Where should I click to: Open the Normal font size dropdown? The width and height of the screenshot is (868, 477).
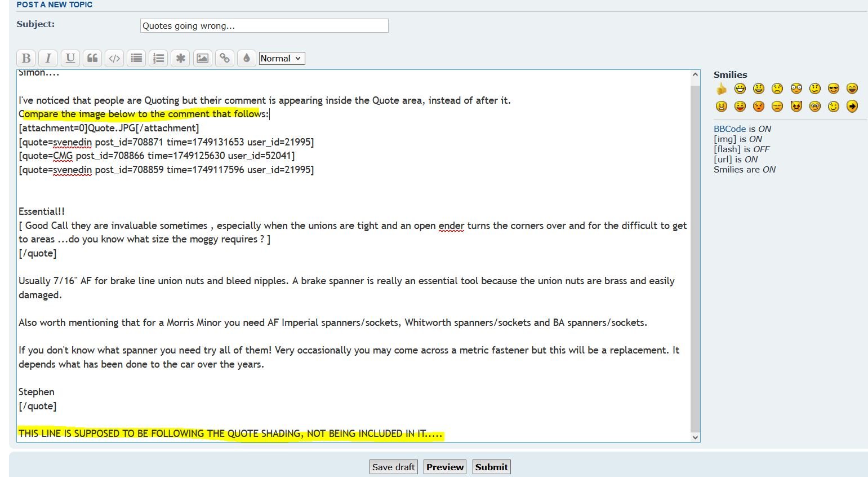[x=282, y=58]
